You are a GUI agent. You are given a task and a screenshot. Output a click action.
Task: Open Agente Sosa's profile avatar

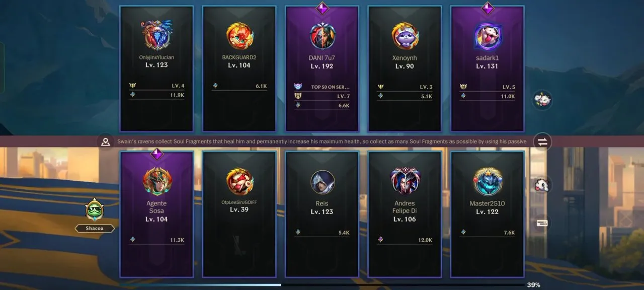[157, 181]
